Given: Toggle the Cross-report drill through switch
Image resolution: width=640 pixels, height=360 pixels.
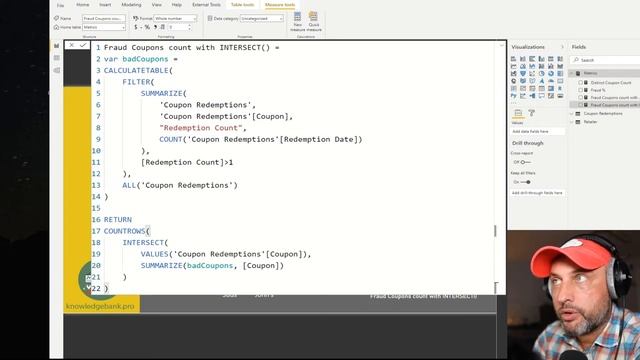Looking at the screenshot, I should pos(525,162).
